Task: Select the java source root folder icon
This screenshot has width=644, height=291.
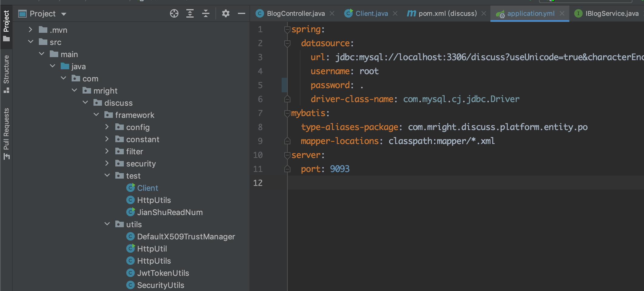Action: point(65,66)
